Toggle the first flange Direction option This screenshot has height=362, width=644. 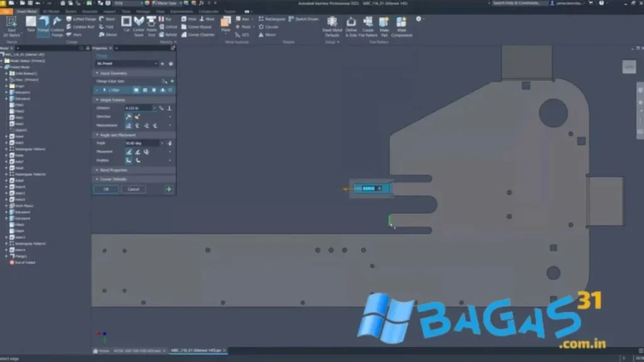point(128,117)
